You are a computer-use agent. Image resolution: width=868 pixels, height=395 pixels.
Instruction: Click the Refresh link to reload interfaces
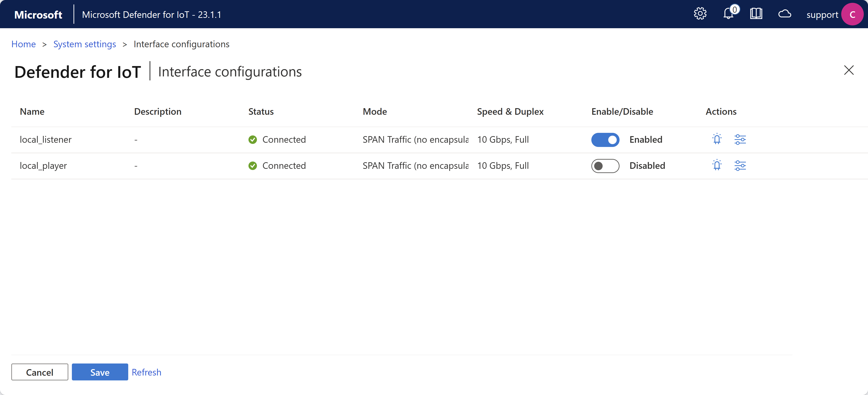(x=146, y=372)
